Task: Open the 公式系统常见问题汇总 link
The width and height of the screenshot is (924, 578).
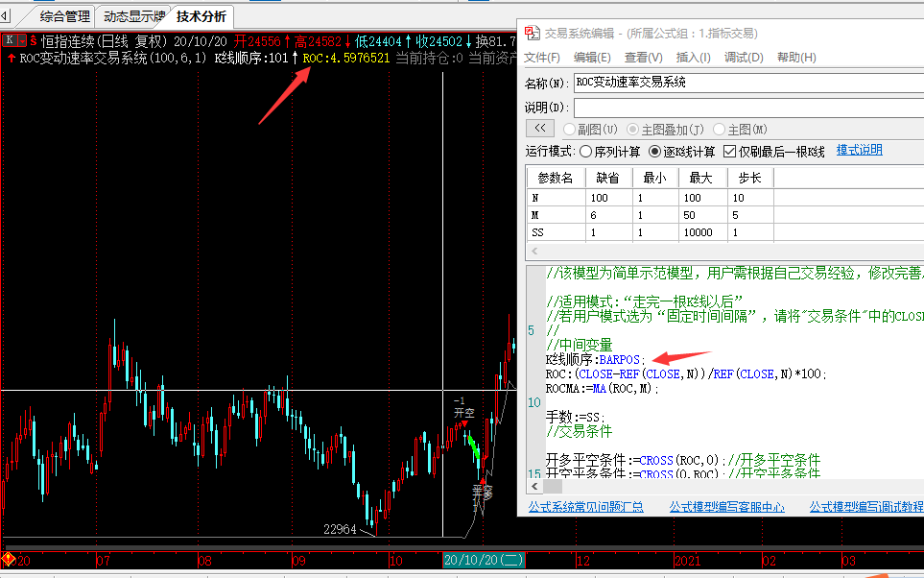Action: coord(585,507)
